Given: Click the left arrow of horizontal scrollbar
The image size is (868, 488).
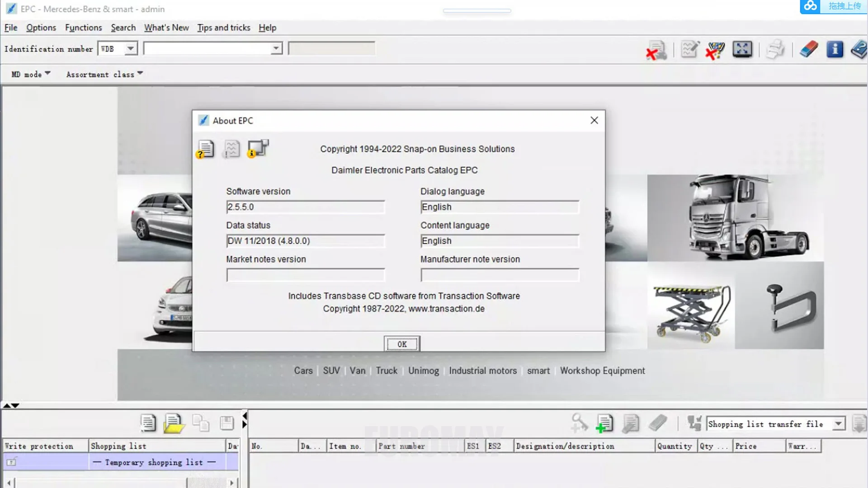Looking at the screenshot, I should pyautogui.click(x=9, y=483).
